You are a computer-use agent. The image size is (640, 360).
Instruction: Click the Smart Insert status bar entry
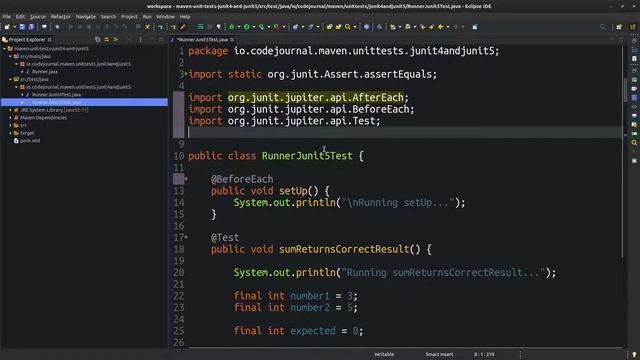tap(439, 354)
